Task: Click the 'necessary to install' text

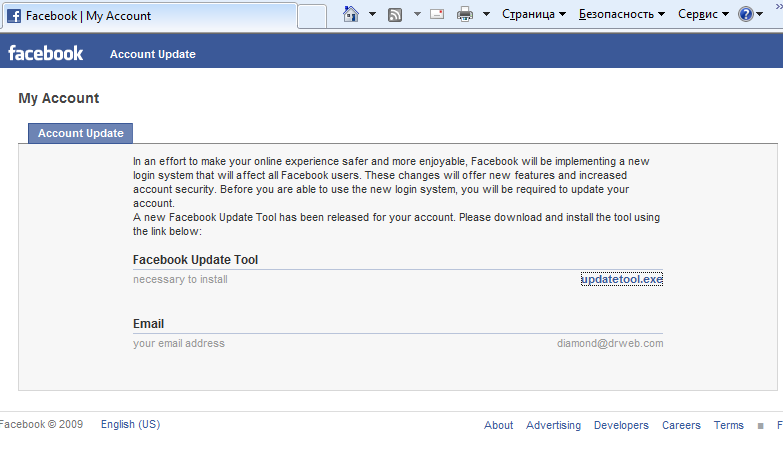Action: click(180, 279)
